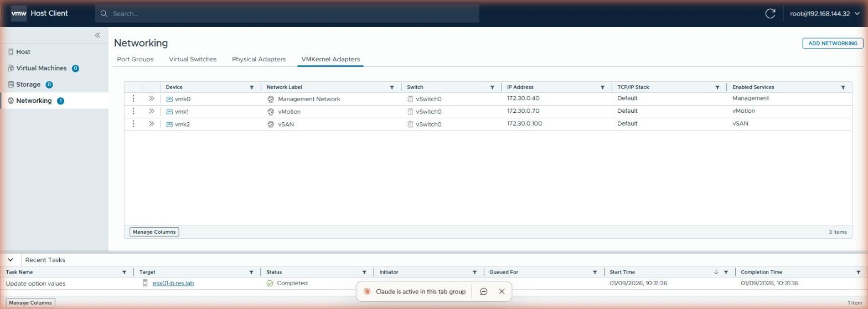This screenshot has height=309, width=868.
Task: Filter the Queued For column
Action: (595, 273)
